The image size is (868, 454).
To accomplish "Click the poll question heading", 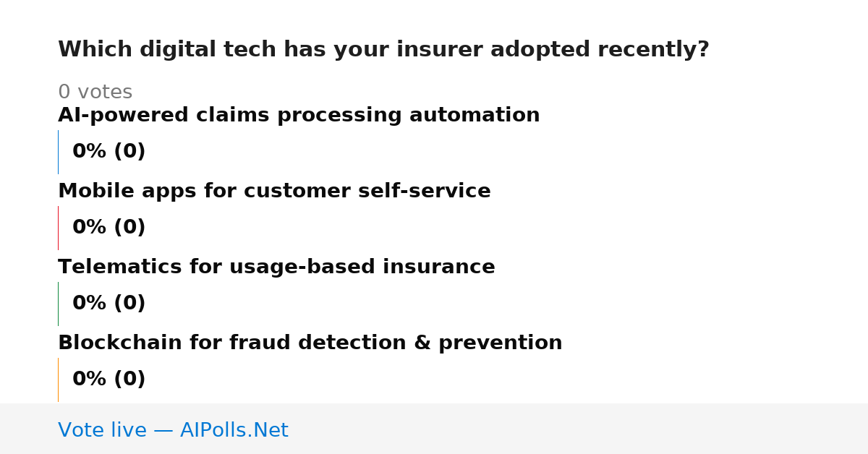I will pos(383,50).
